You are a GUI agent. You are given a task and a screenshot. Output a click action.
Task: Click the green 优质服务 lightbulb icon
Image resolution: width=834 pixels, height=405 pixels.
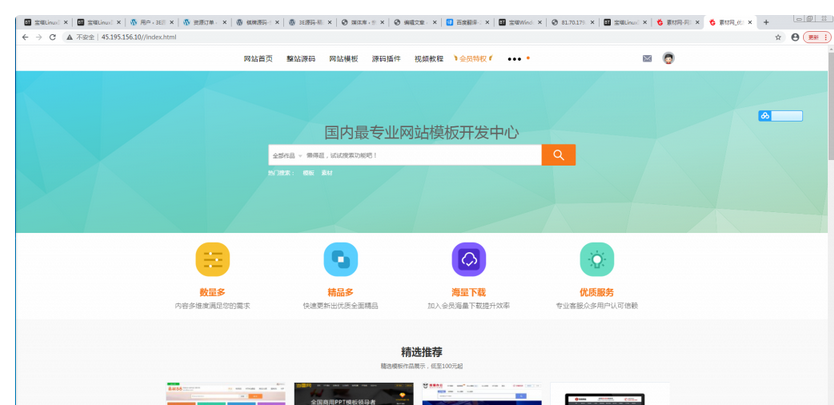click(x=597, y=259)
